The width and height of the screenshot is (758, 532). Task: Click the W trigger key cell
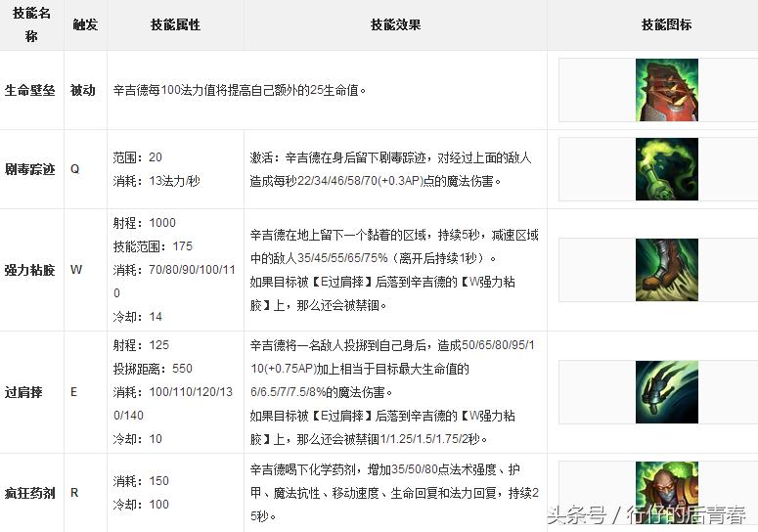(x=76, y=269)
